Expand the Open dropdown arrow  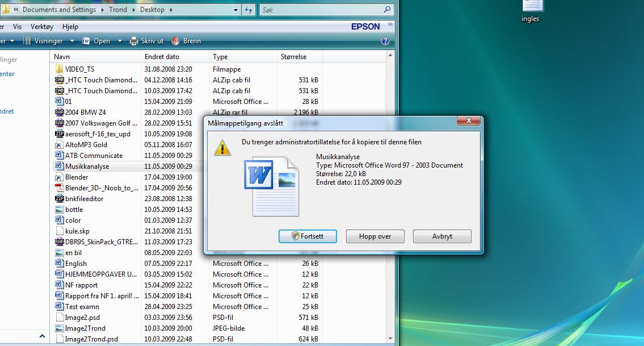[x=120, y=41]
